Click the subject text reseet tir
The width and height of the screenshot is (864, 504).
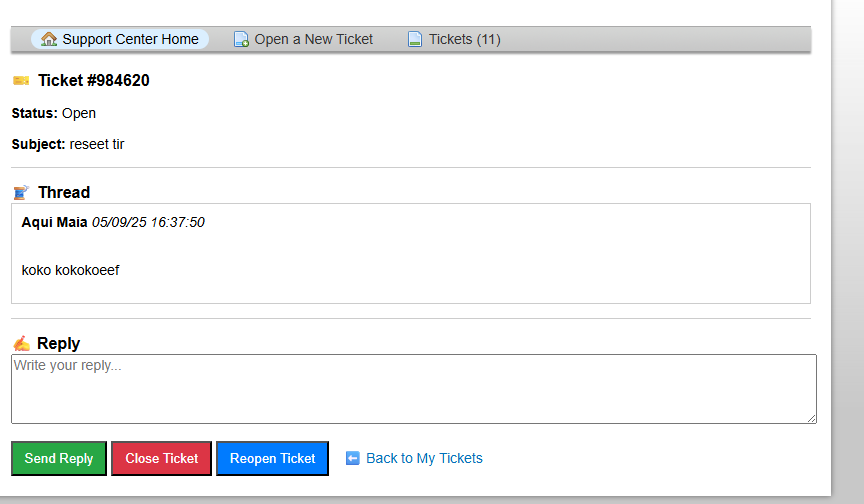click(97, 144)
